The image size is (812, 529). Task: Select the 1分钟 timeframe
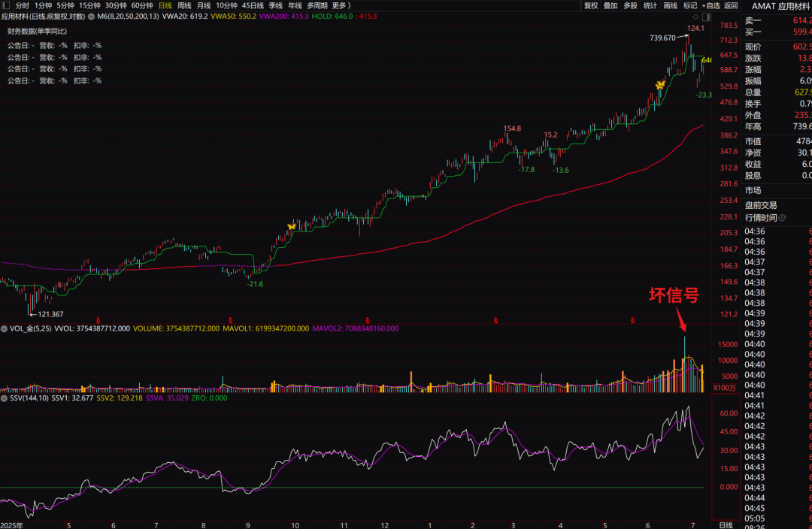point(43,6)
